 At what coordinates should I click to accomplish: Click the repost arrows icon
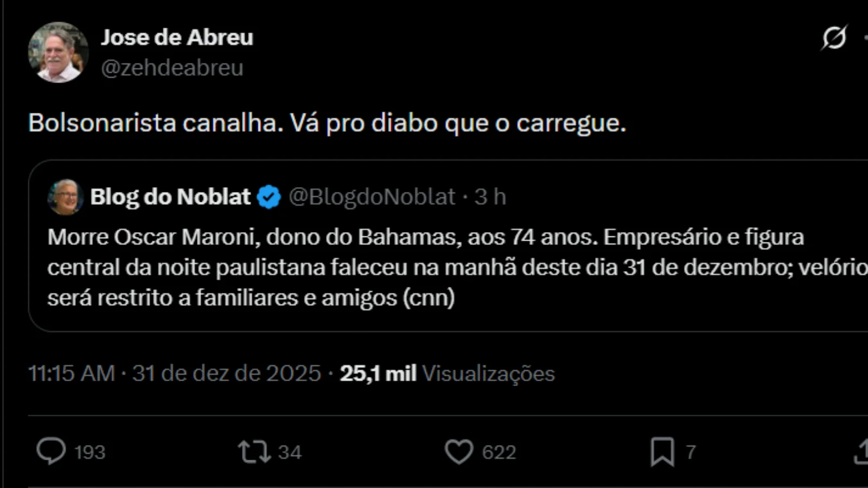pyautogui.click(x=254, y=452)
